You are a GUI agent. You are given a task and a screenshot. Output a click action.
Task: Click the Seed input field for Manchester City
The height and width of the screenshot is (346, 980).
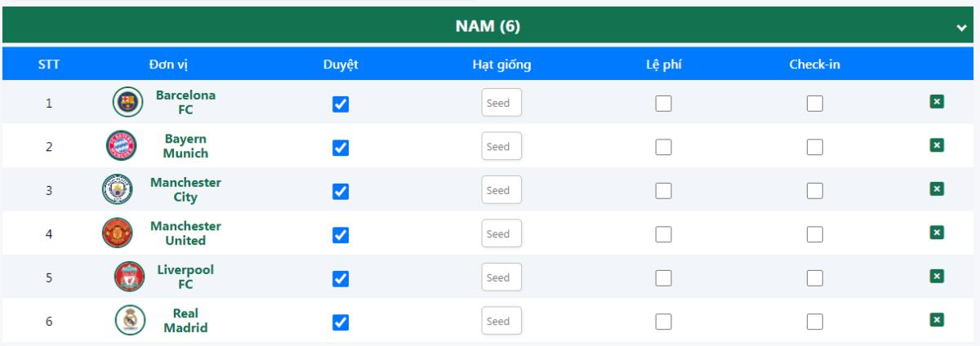point(501,191)
